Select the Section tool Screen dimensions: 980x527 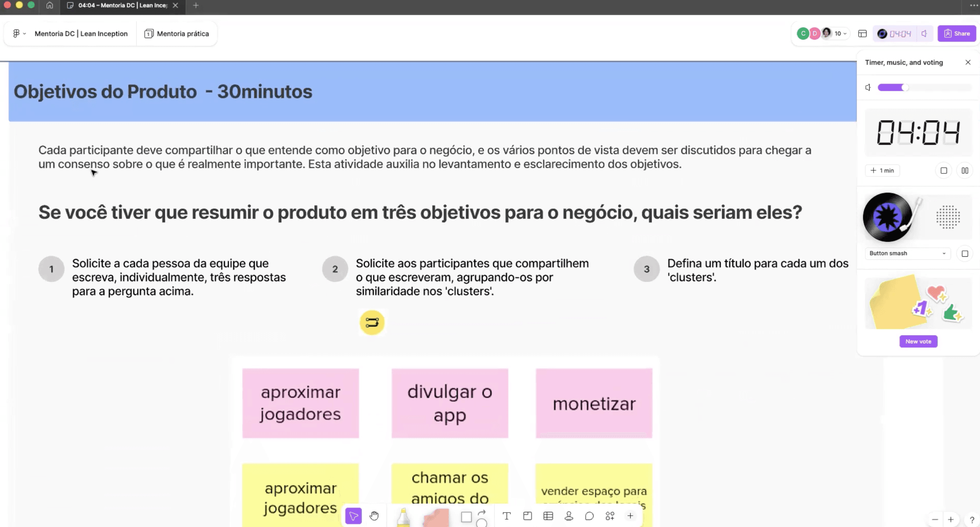coord(527,516)
